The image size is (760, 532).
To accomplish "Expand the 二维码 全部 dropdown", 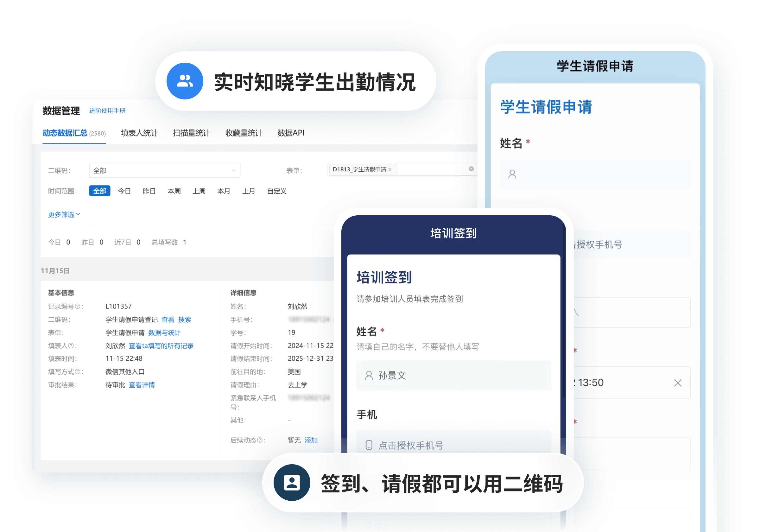I will click(x=165, y=170).
